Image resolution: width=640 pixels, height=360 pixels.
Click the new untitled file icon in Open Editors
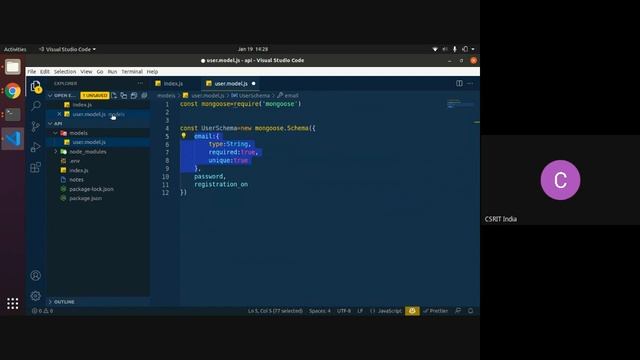[x=114, y=96]
